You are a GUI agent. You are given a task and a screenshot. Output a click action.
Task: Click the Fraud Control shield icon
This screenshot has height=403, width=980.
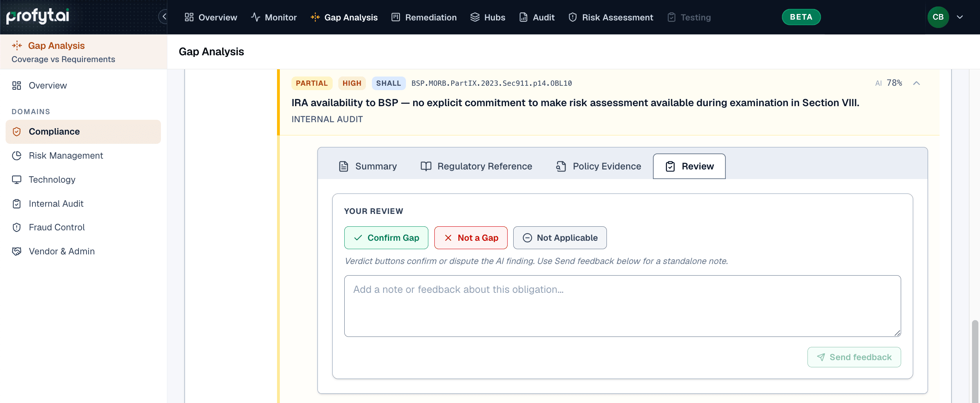(16, 228)
